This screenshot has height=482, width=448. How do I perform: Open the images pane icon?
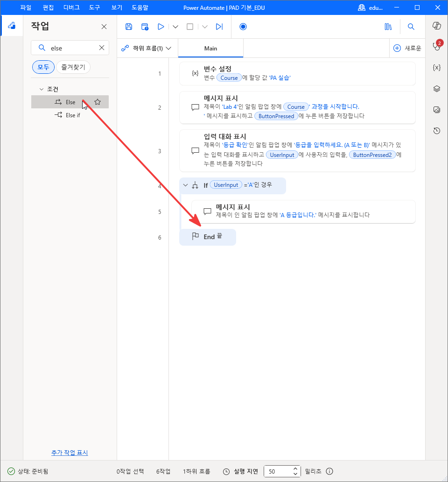pos(437,110)
